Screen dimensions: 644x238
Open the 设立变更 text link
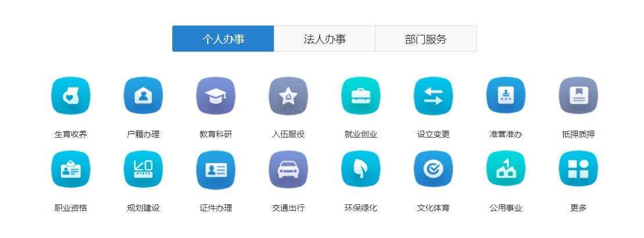[x=433, y=135]
